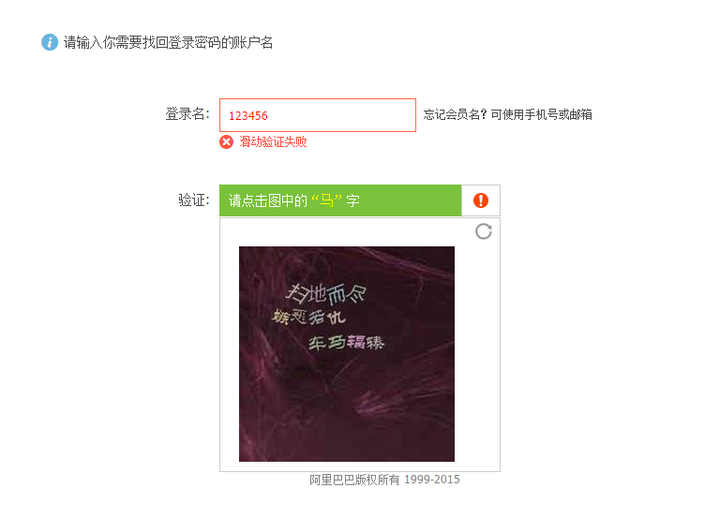Click the red X error icon
The width and height of the screenshot is (720, 518).
[x=226, y=142]
